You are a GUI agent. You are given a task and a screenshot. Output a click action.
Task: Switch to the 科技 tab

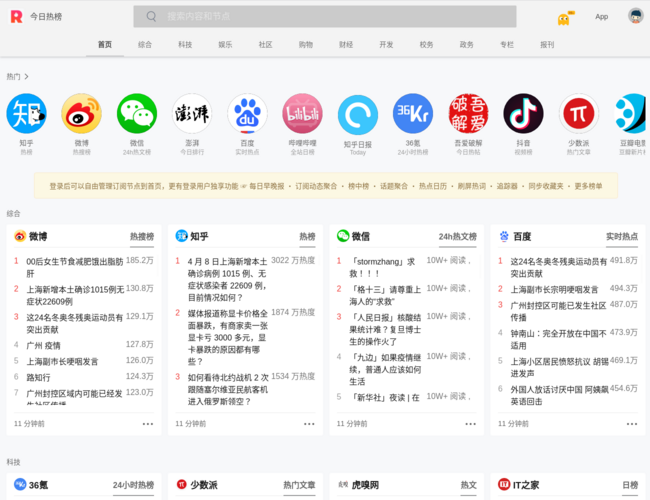(x=185, y=44)
